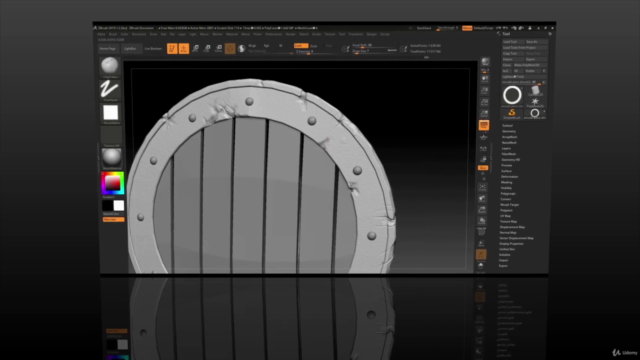Expand the Layers section

tap(506, 149)
